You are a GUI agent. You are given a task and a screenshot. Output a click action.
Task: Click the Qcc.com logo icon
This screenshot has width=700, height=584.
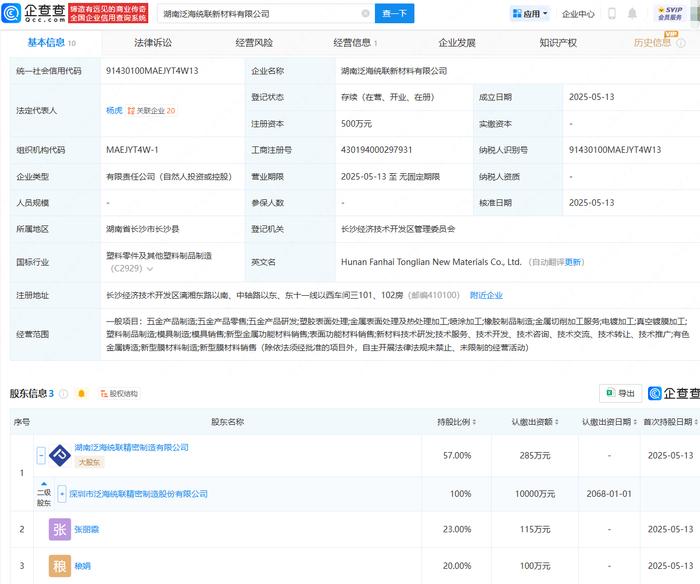click(x=11, y=13)
